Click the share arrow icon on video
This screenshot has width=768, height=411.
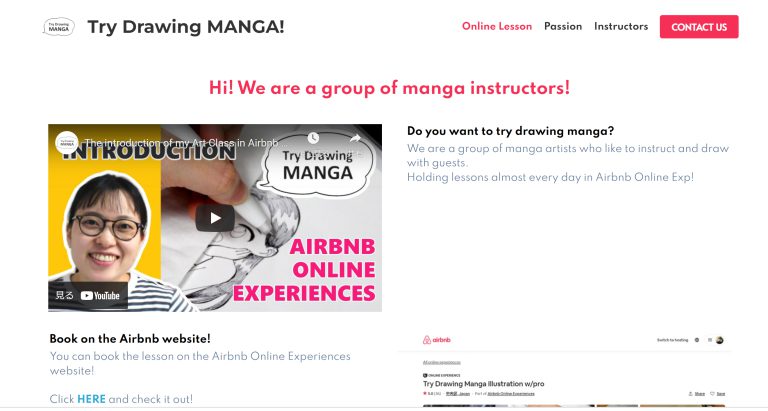(x=356, y=138)
